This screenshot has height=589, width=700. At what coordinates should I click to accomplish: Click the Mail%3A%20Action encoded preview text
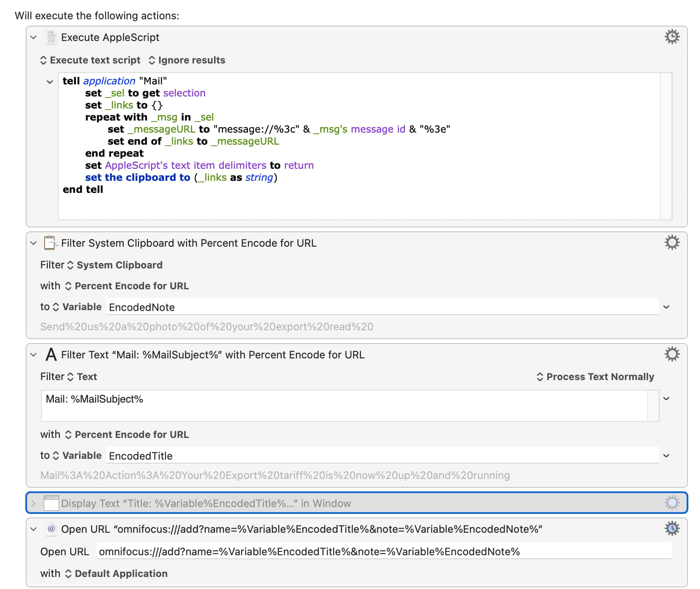pyautogui.click(x=275, y=475)
